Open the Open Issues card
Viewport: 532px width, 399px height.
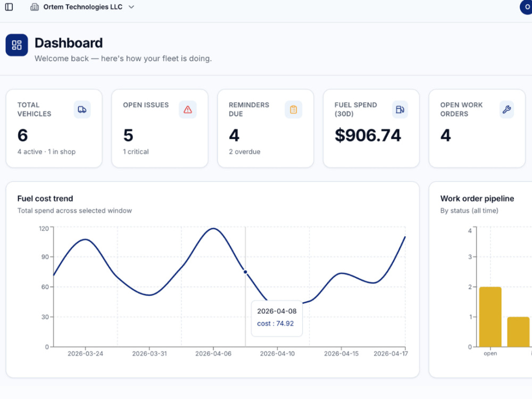point(160,128)
